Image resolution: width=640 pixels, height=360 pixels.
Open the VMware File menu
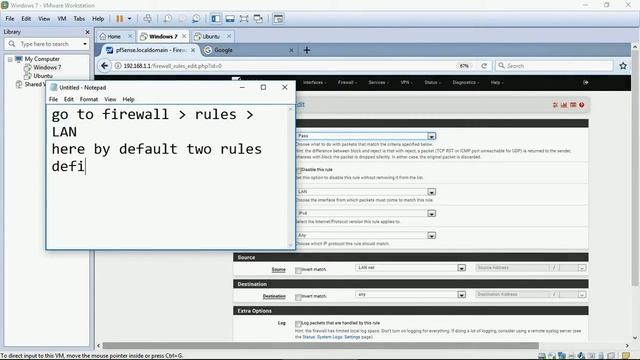tap(10, 19)
